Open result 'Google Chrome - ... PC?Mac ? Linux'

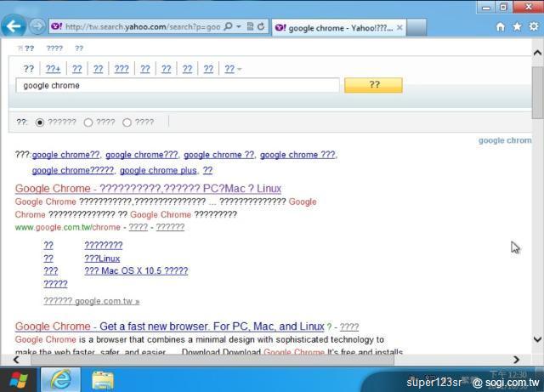[x=148, y=189]
